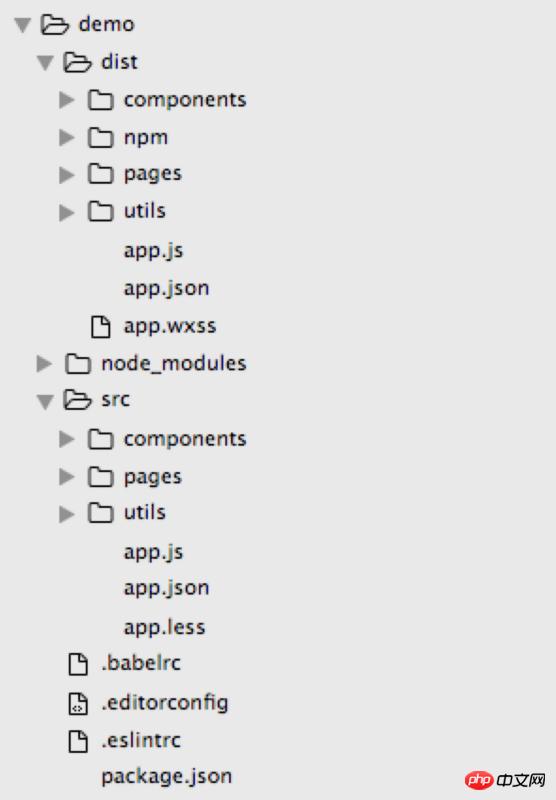Collapse the dist folder arrow
This screenshot has width=556, height=800.
(45, 63)
